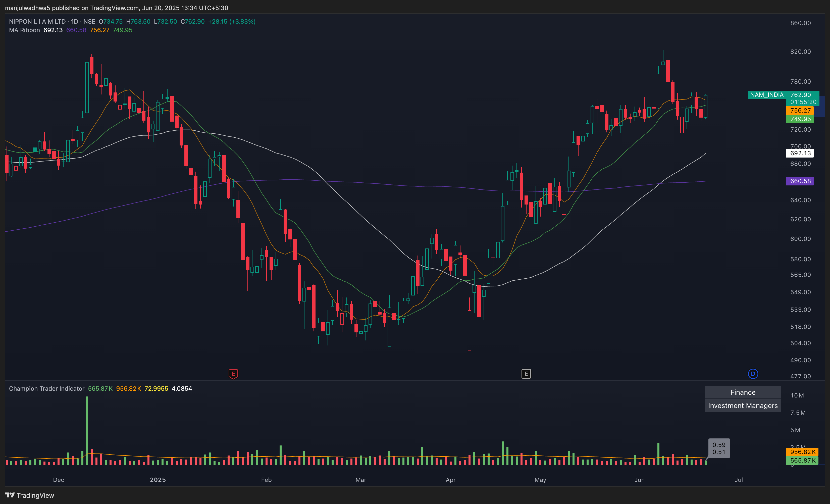Click the 680.00 price axis level
The image size is (830, 504).
click(800, 164)
